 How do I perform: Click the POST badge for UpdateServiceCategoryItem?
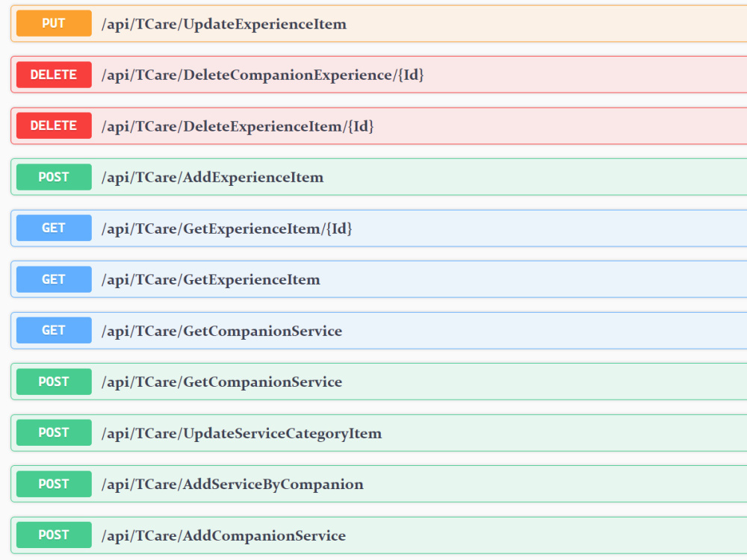click(x=54, y=433)
